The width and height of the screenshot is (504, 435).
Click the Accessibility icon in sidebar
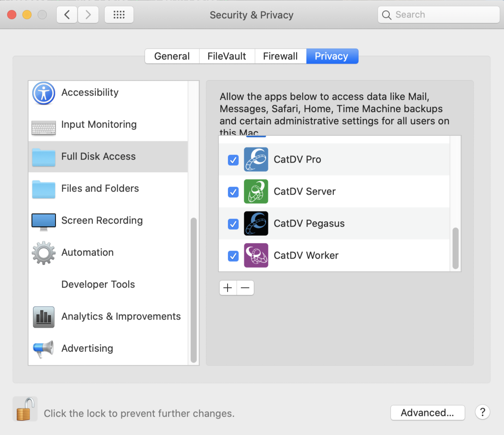(44, 93)
